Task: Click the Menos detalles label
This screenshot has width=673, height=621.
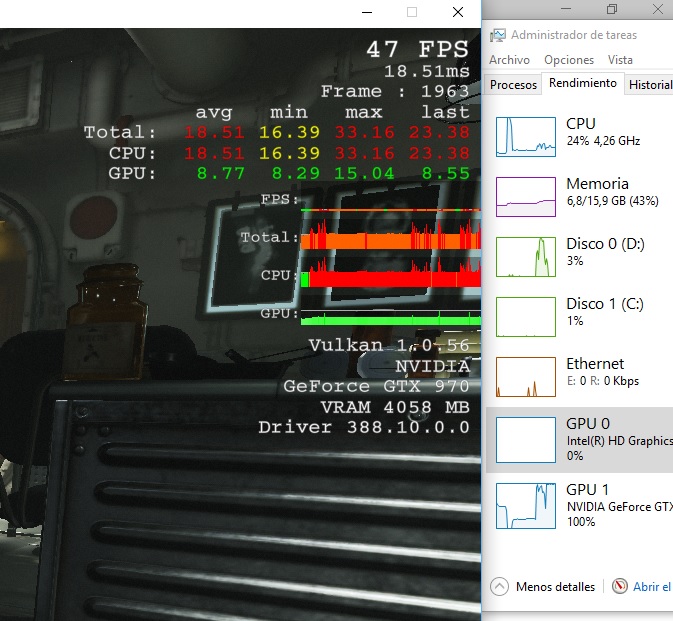Action: point(555,587)
